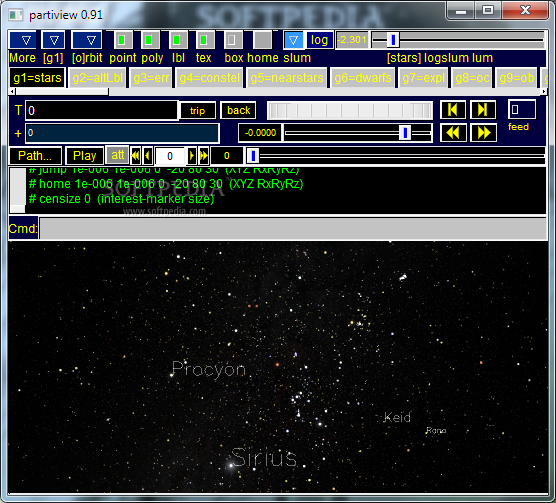This screenshot has height=503, width=556.
Task: Click the Procyon star label
Action: 209,369
